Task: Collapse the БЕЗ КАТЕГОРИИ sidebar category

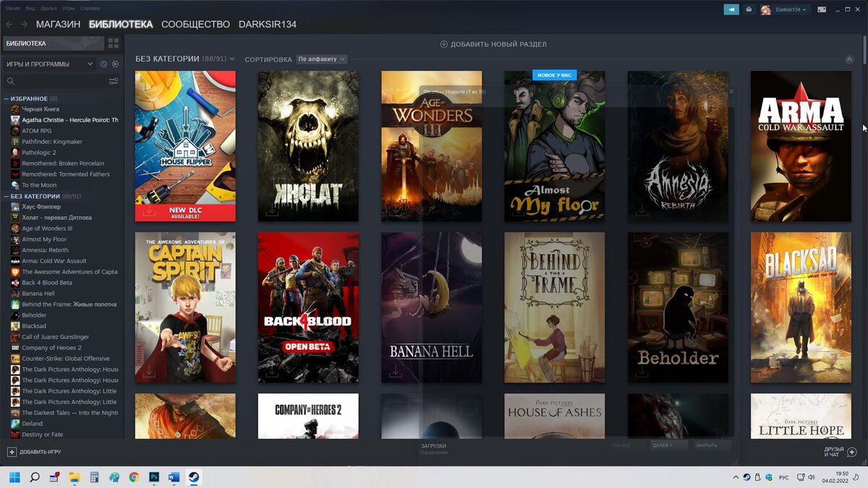Action: click(x=7, y=196)
